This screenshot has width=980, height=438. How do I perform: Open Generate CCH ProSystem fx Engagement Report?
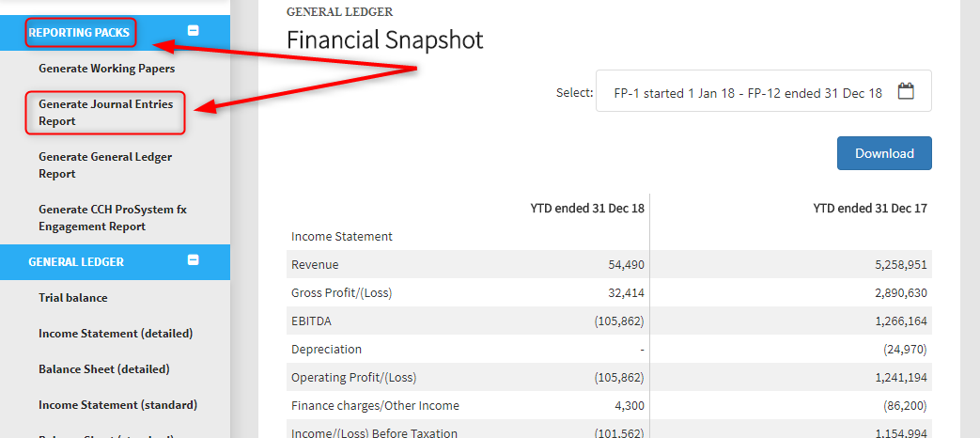[113, 217]
